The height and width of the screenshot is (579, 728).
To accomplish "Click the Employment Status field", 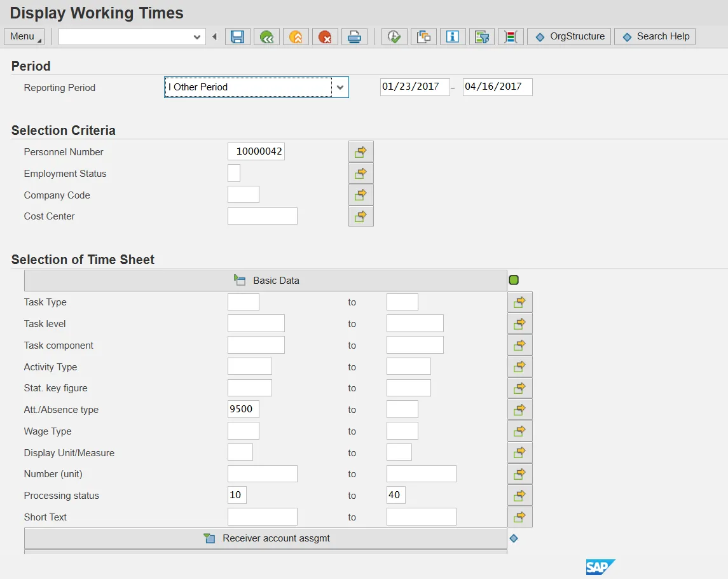I will pyautogui.click(x=234, y=173).
